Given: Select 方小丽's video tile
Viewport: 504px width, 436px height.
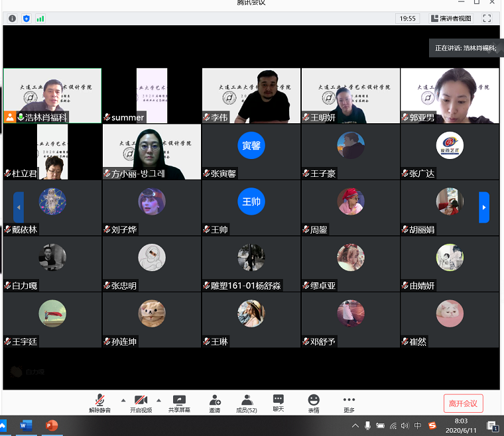Looking at the screenshot, I should click(x=152, y=152).
